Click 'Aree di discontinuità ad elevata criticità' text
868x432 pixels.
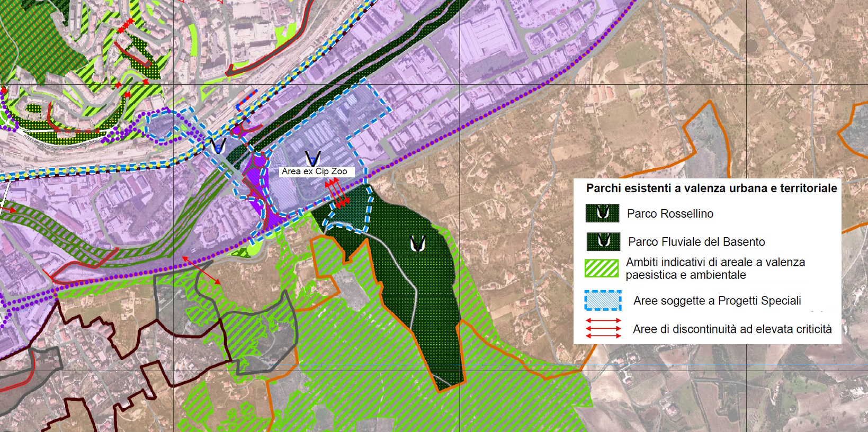pyautogui.click(x=732, y=329)
